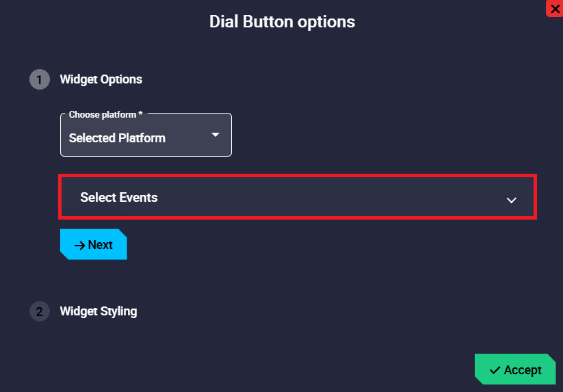
Task: Click the right arrow icon on Next
Action: pyautogui.click(x=79, y=245)
